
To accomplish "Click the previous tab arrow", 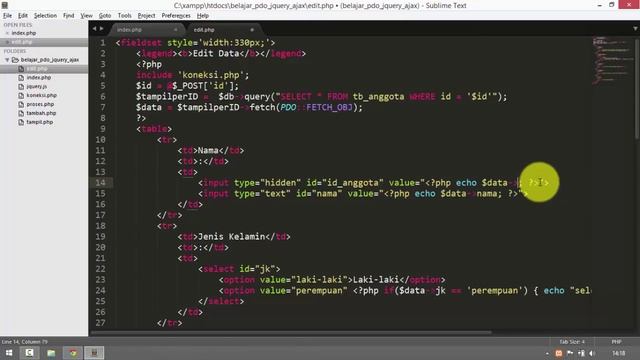I will pyautogui.click(x=94, y=29).
